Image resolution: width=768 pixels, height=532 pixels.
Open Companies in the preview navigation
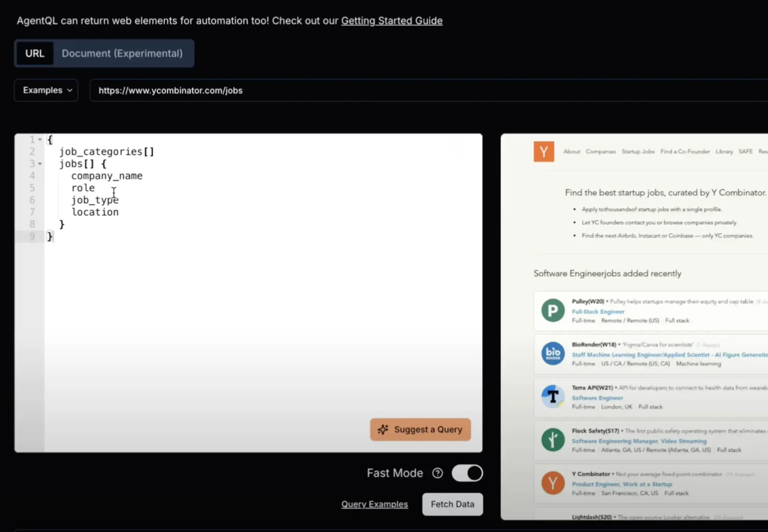pos(601,151)
